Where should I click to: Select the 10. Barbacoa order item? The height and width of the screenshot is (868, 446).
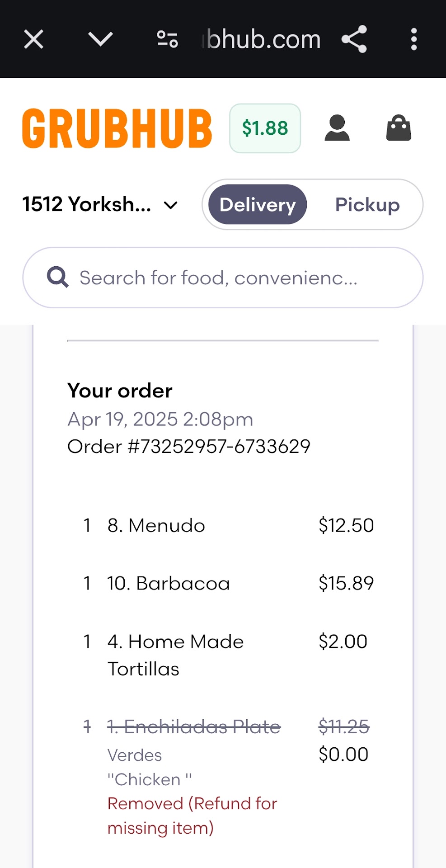coord(169,583)
